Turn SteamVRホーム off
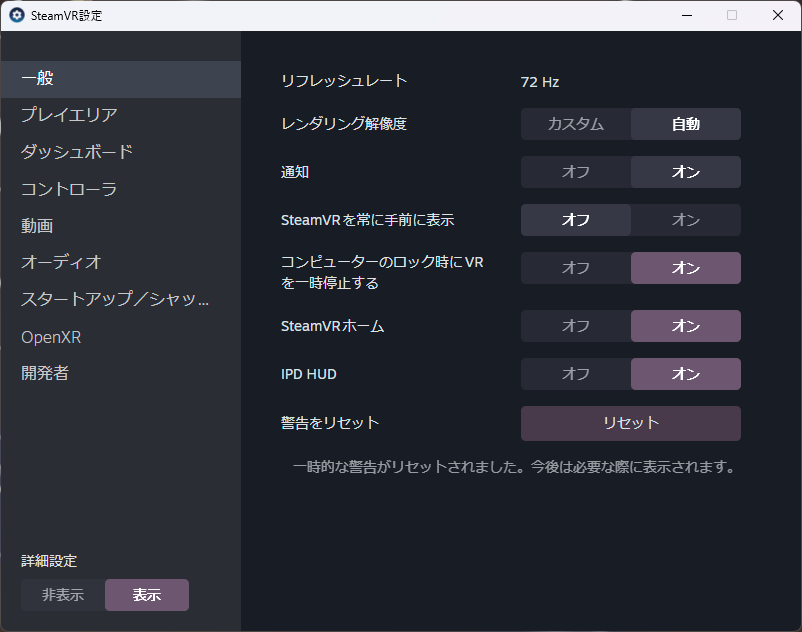The height and width of the screenshot is (632, 802). pos(576,326)
